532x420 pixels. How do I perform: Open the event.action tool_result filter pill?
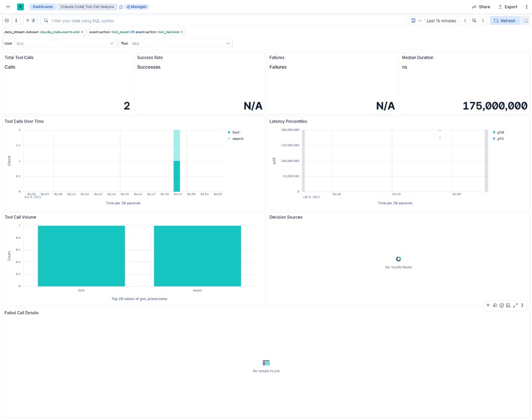tap(135, 32)
